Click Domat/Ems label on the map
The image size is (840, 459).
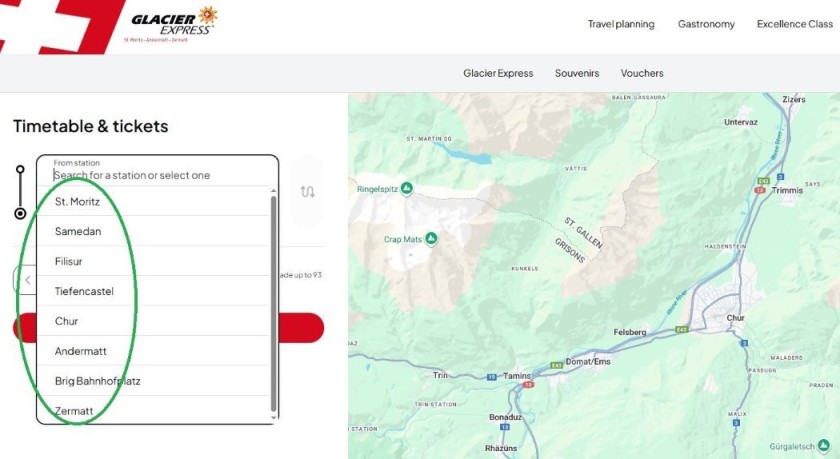point(588,362)
